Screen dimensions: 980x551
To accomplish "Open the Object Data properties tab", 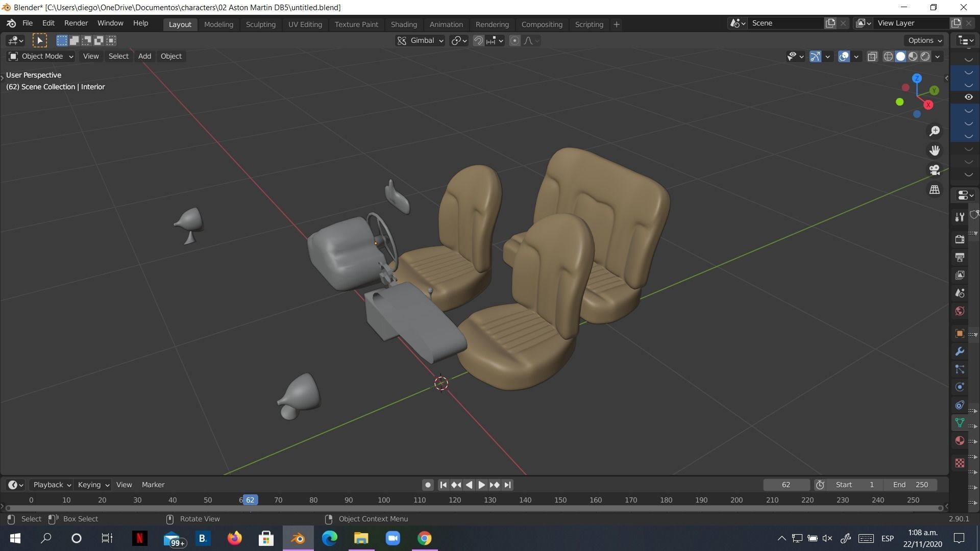I will [x=960, y=422].
